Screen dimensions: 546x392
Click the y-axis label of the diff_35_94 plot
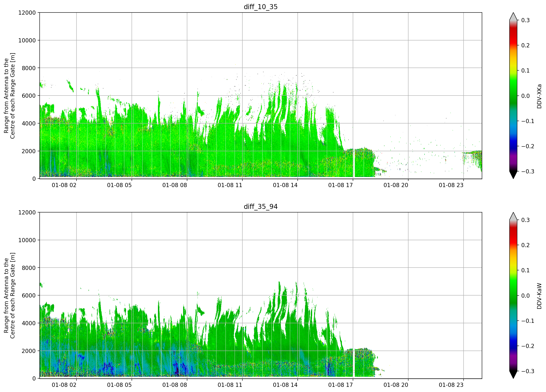(9, 295)
